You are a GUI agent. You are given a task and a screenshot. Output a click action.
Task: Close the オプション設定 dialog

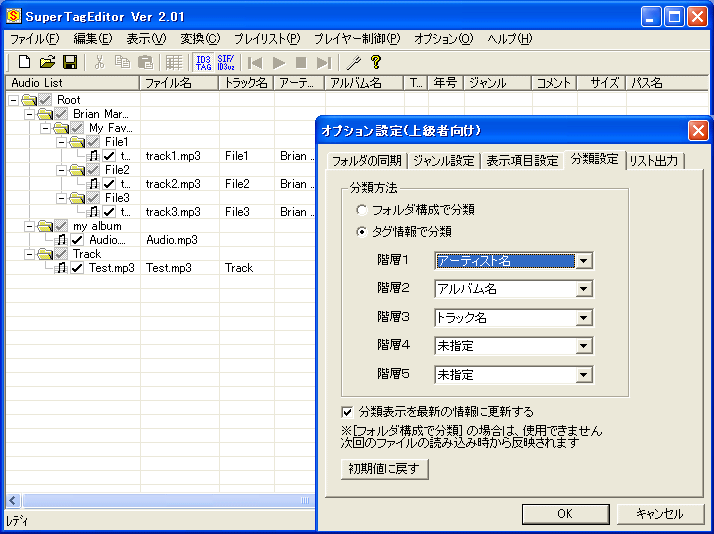coord(698,131)
